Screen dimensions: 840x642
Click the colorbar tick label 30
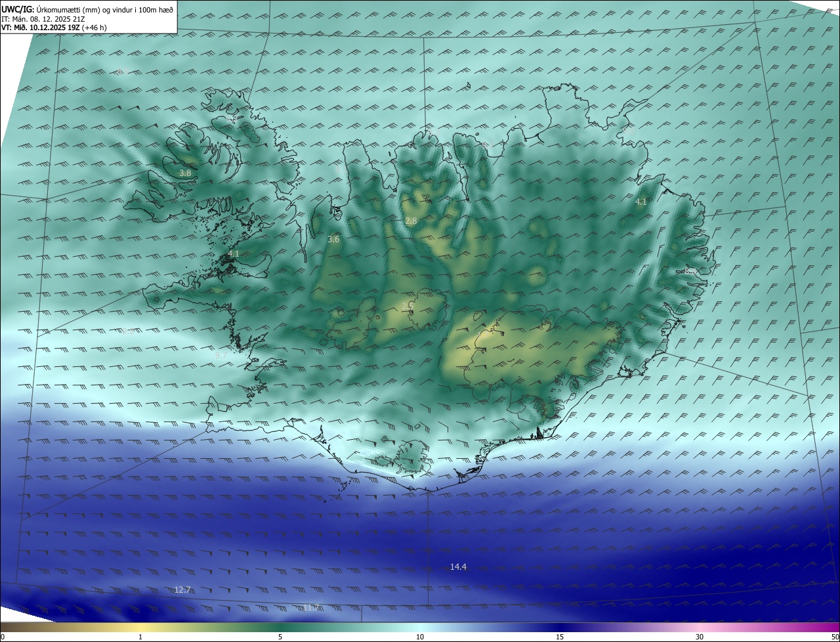pos(700,637)
